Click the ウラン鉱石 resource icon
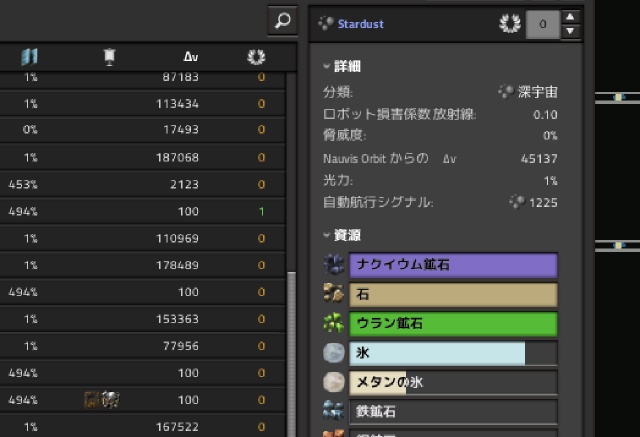Viewport: 640px width, 437px height. 335,324
